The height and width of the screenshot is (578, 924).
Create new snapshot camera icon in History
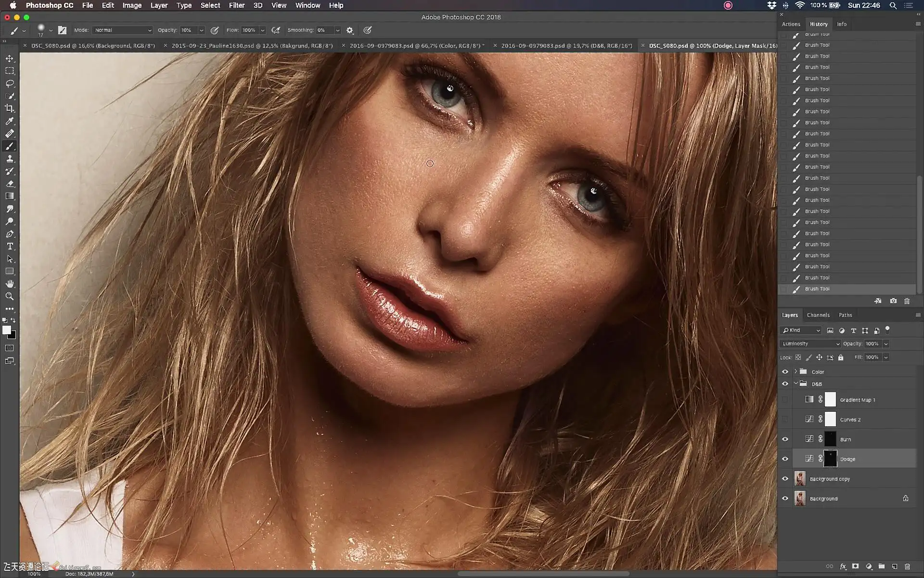[893, 301]
